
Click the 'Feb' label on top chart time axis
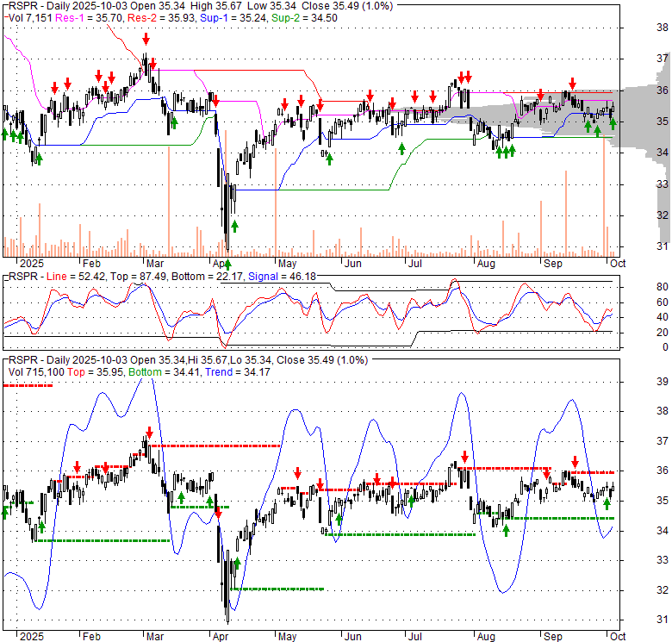pos(91,264)
